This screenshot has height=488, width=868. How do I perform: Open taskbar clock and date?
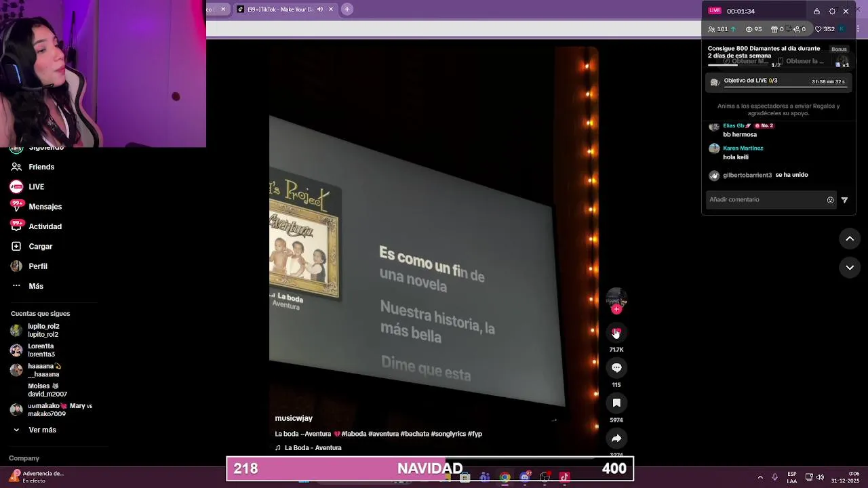pos(846,477)
